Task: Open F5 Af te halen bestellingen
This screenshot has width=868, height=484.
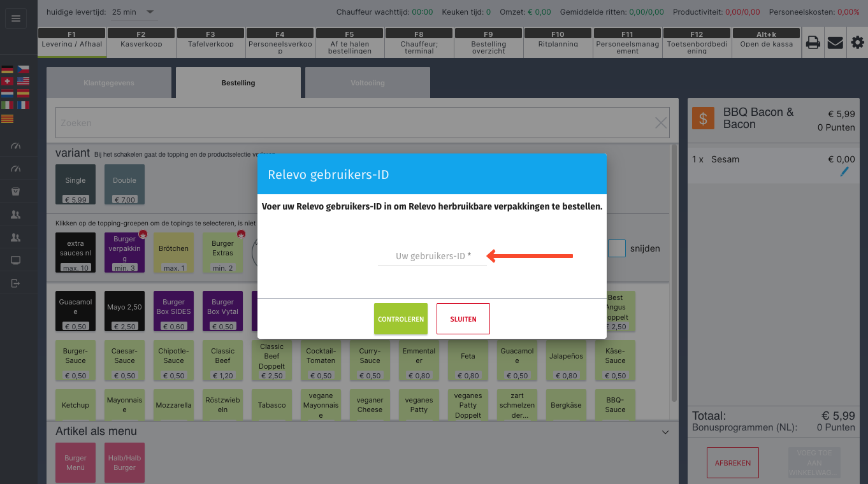Action: point(349,43)
